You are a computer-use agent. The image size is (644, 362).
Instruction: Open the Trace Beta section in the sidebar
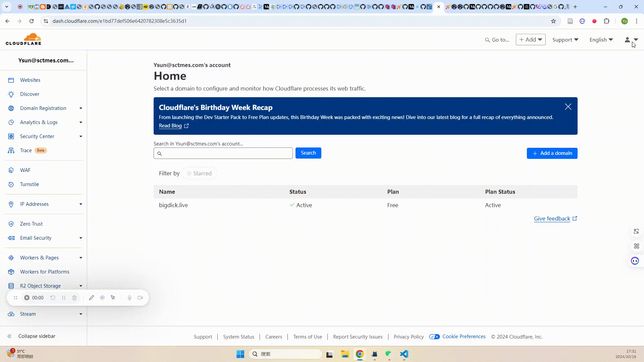click(x=26, y=150)
